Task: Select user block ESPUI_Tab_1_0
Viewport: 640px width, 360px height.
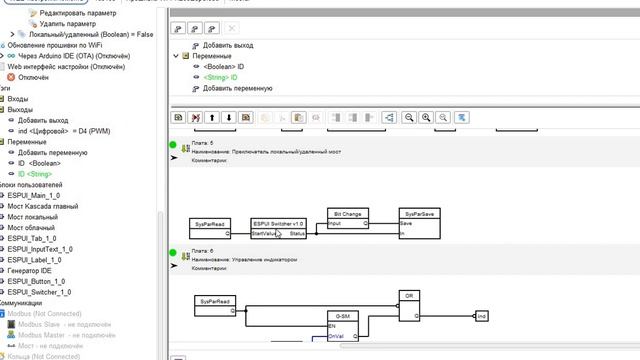Action: click(x=32, y=238)
